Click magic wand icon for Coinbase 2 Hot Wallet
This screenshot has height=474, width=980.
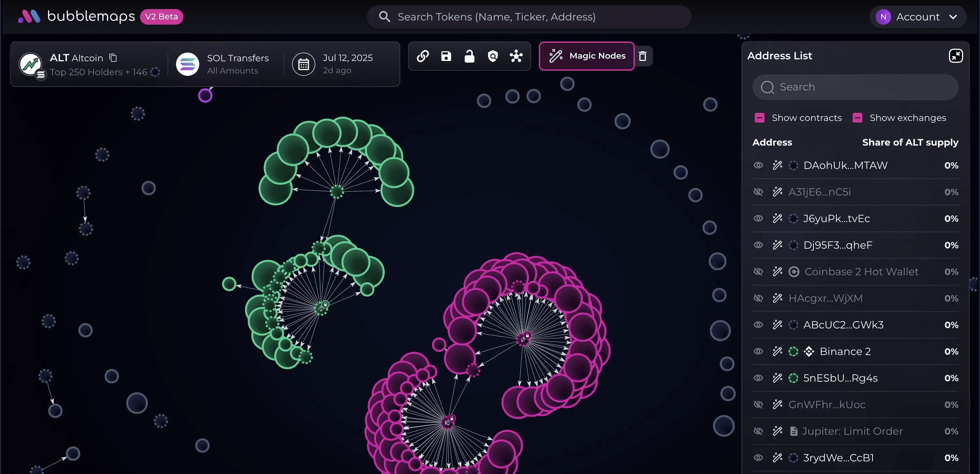click(777, 271)
